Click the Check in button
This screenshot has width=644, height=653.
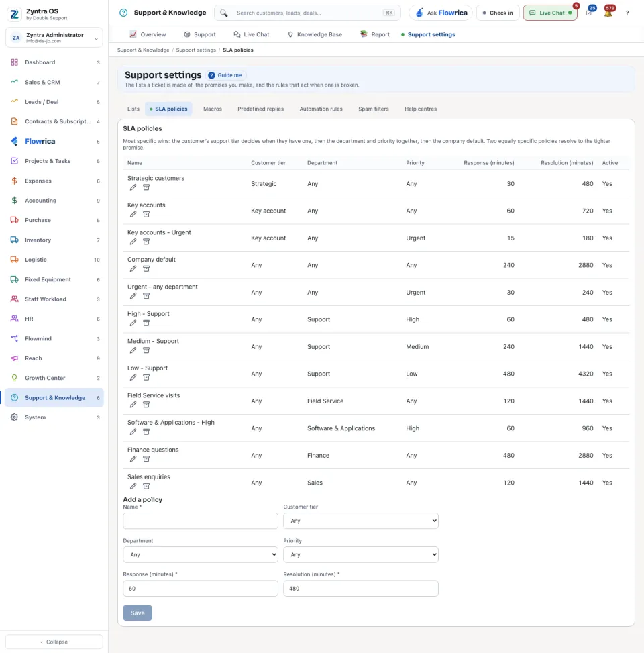(498, 13)
